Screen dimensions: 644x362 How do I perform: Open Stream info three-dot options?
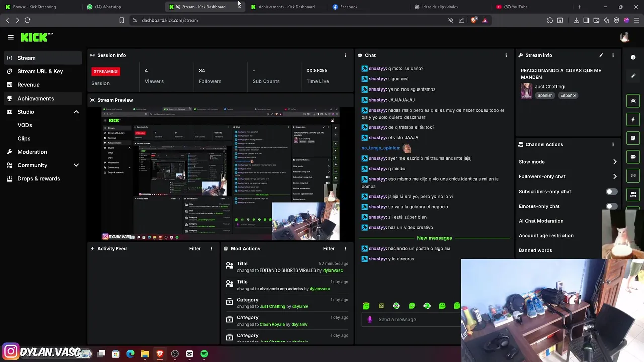click(x=613, y=55)
